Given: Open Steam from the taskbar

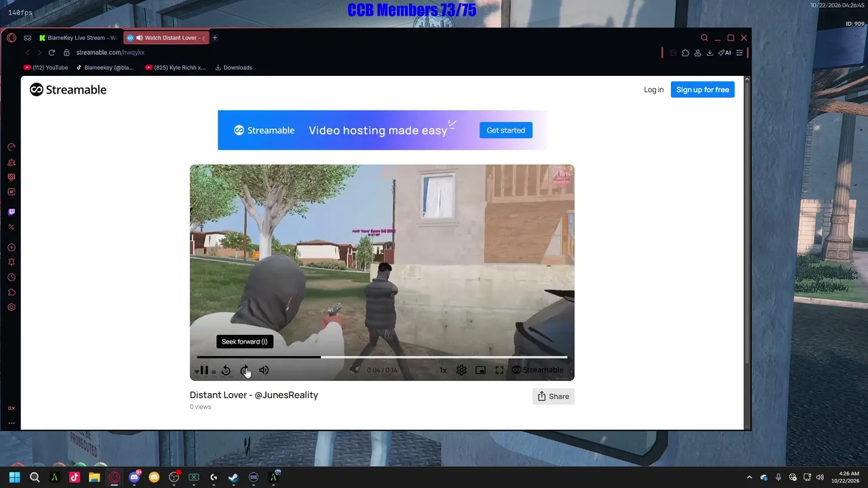Looking at the screenshot, I should 233,477.
